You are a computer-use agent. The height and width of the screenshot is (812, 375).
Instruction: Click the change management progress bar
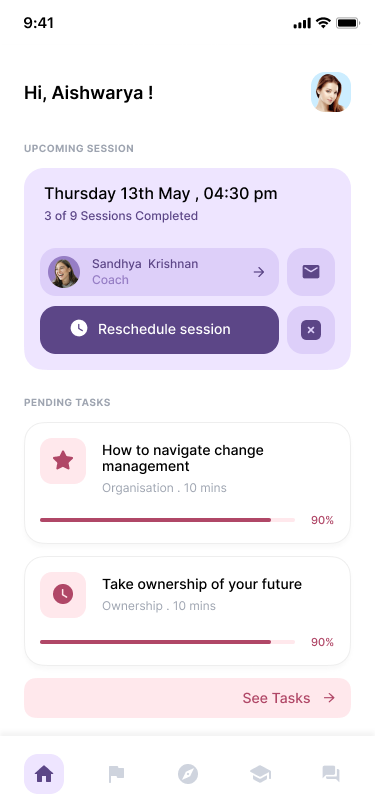click(x=167, y=520)
